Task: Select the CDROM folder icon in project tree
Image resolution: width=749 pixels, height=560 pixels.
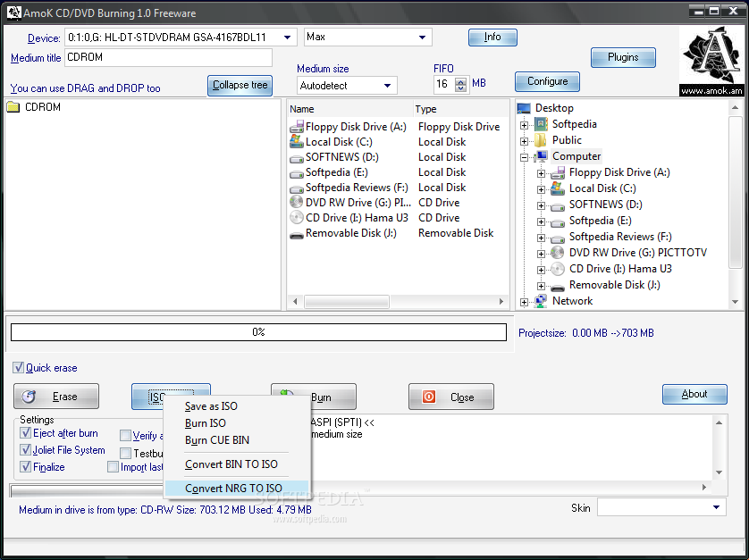Action: (13, 107)
